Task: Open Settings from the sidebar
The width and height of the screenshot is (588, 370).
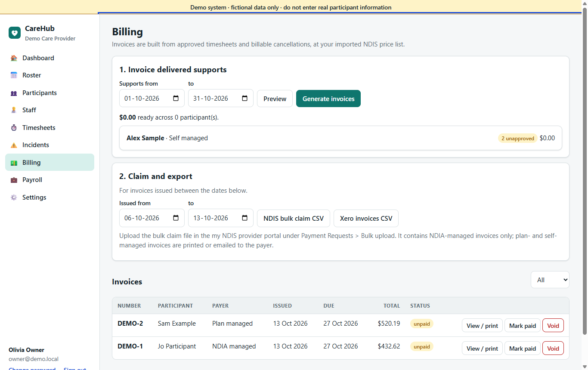Action: pyautogui.click(x=50, y=197)
